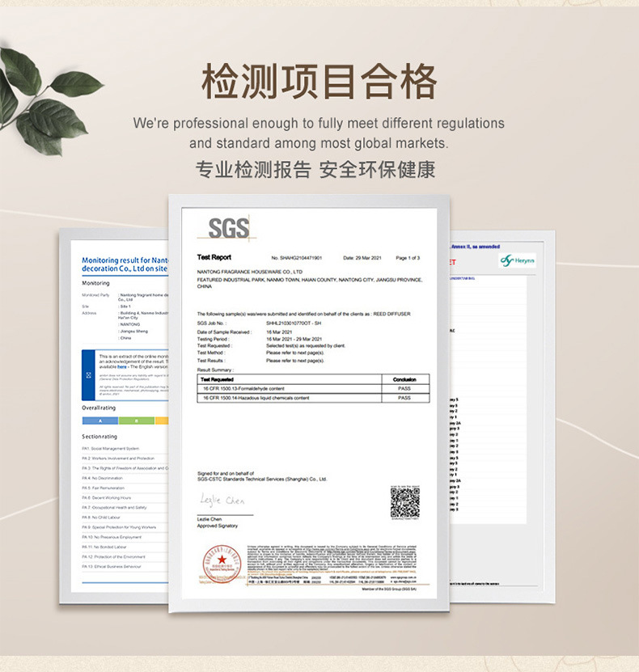Select the green B rating segment
Screen dimensions: 639x672
click(x=137, y=421)
